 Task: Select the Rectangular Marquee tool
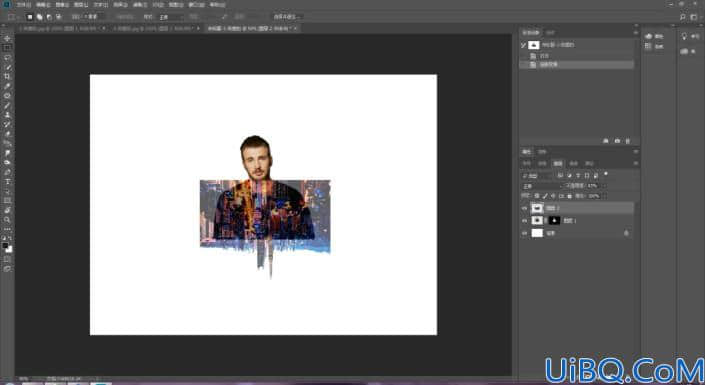pos(7,48)
